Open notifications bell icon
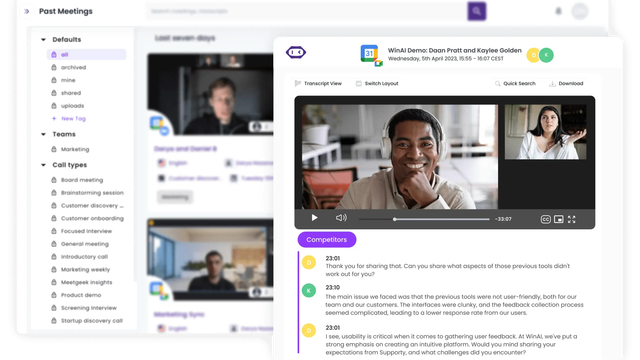 558,11
